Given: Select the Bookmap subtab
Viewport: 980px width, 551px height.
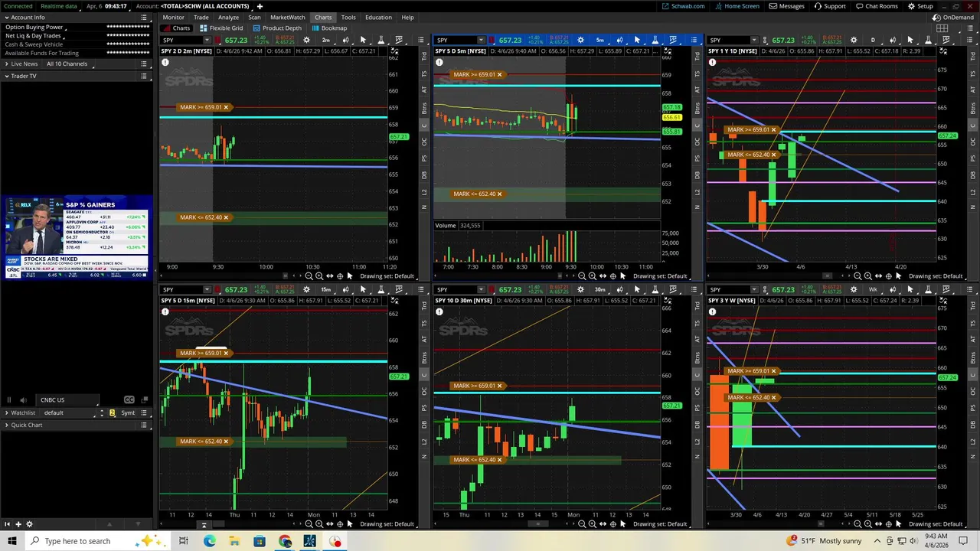Looking at the screenshot, I should 329,28.
